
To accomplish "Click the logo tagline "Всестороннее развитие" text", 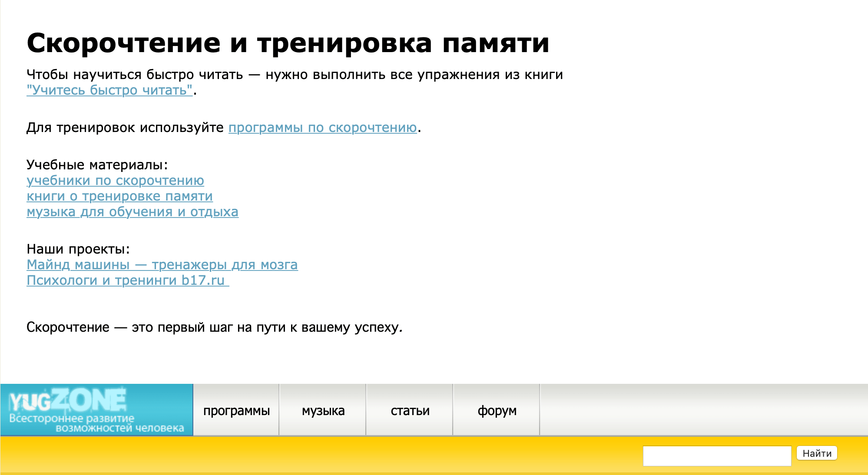I will tap(72, 419).
